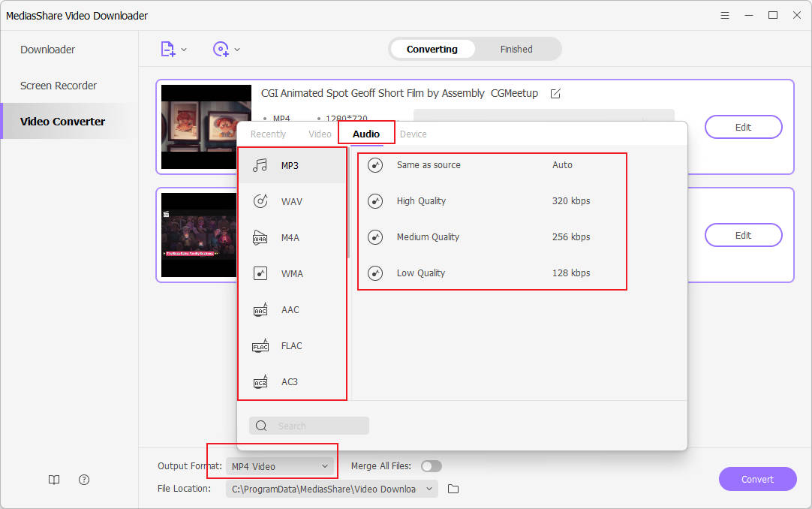Image resolution: width=812 pixels, height=509 pixels.
Task: Click the AC3 format icon
Action: point(260,381)
